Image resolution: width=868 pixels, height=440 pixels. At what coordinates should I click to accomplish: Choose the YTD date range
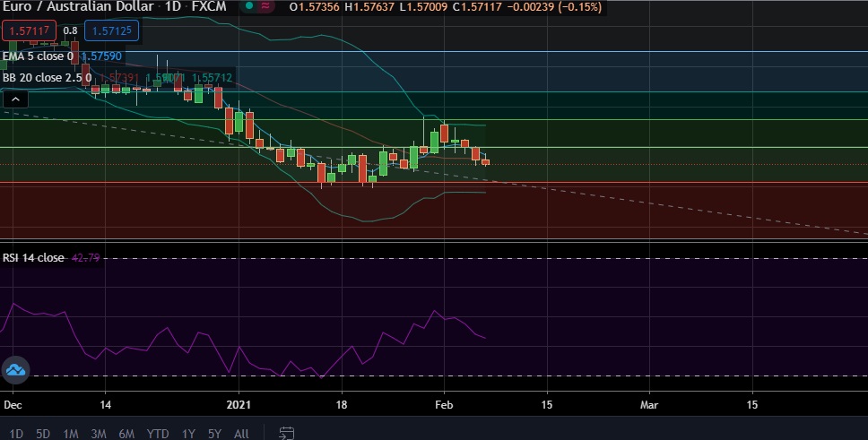157,434
